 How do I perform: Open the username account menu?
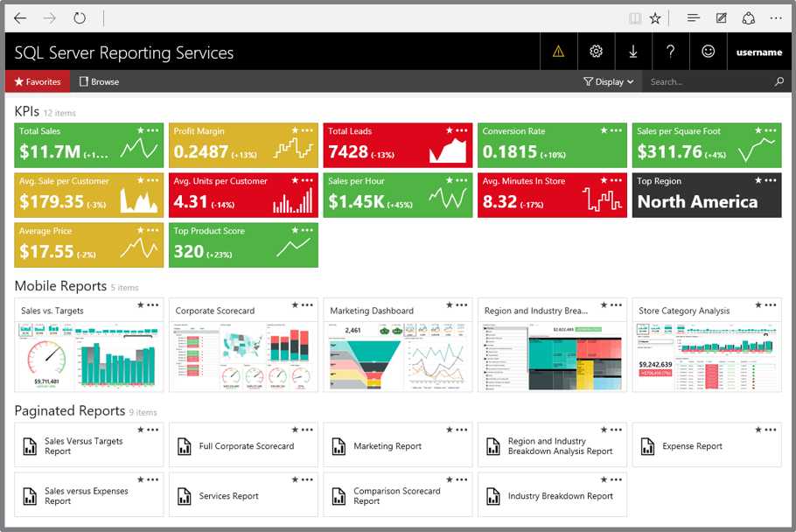click(759, 52)
